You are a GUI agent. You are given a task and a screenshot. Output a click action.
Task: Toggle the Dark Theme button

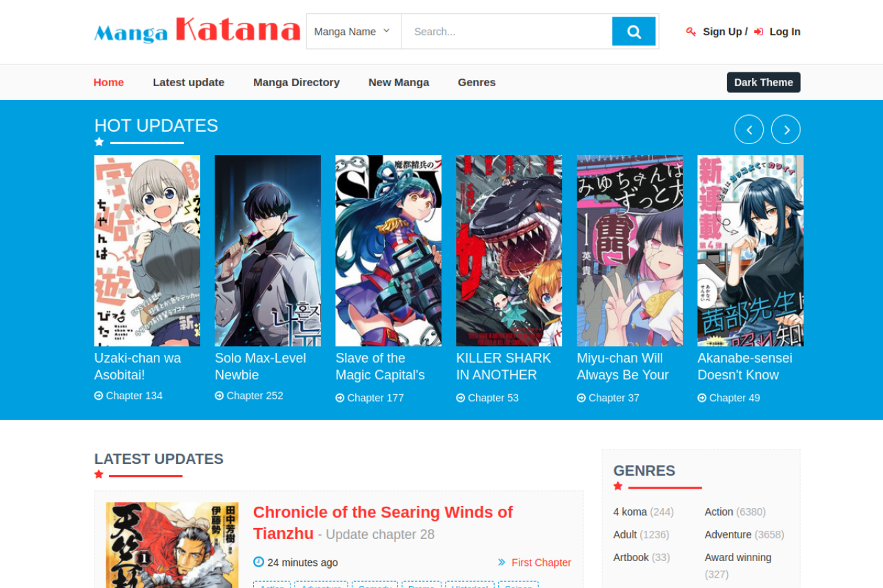[763, 82]
